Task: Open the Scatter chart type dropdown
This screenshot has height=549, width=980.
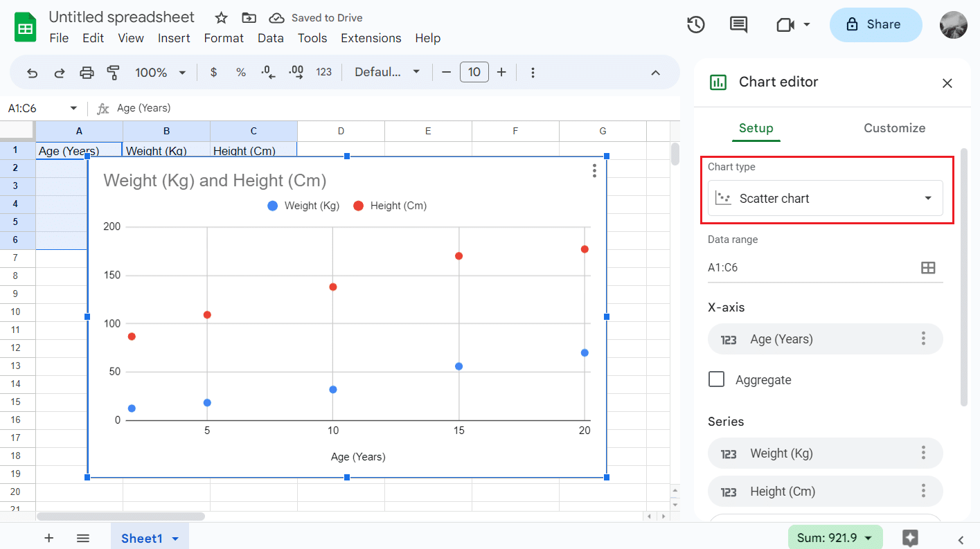Action: [825, 199]
